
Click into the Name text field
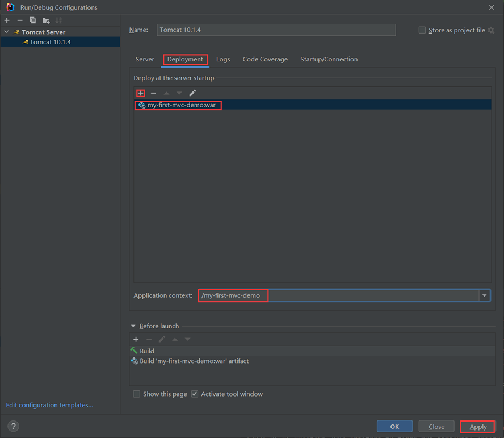pos(276,30)
